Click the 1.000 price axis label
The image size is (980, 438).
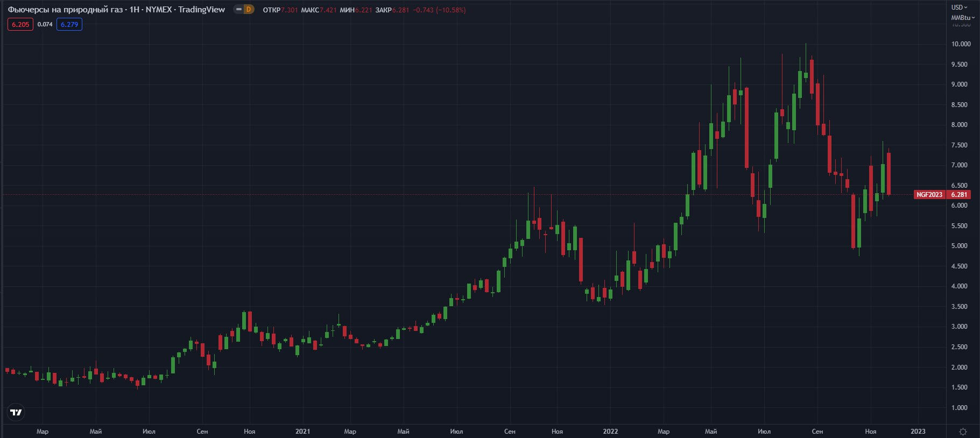pos(959,408)
